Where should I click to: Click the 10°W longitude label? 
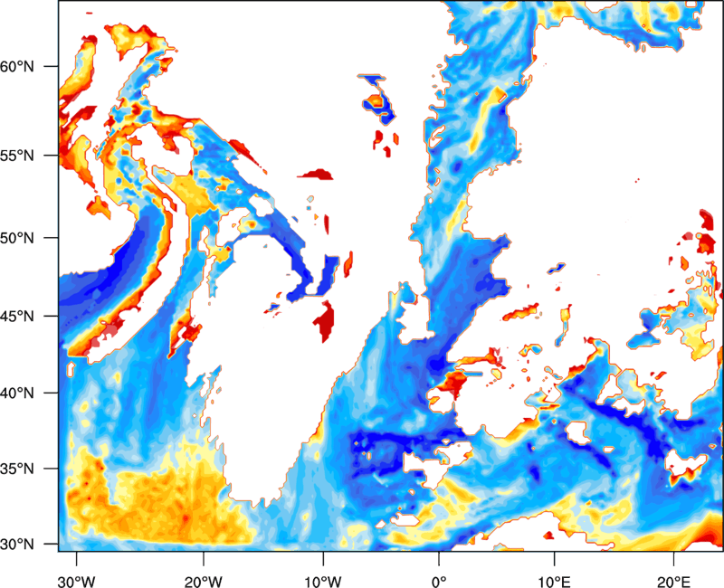pyautogui.click(x=323, y=582)
